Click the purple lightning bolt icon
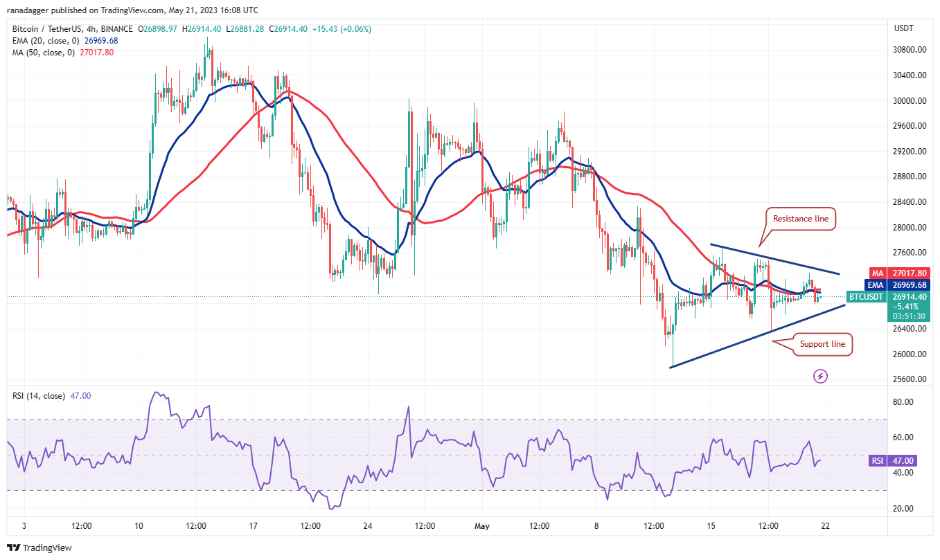 [x=820, y=377]
